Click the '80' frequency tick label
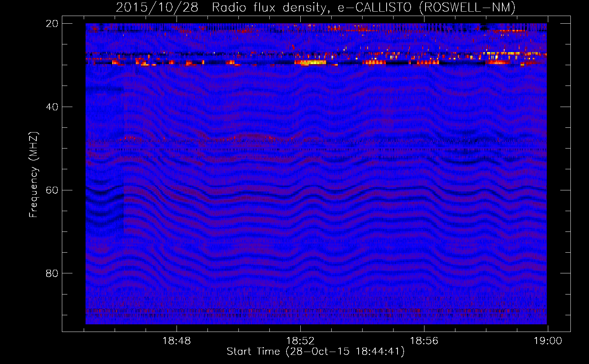Viewport: 589px width, 364px height. (x=52, y=273)
